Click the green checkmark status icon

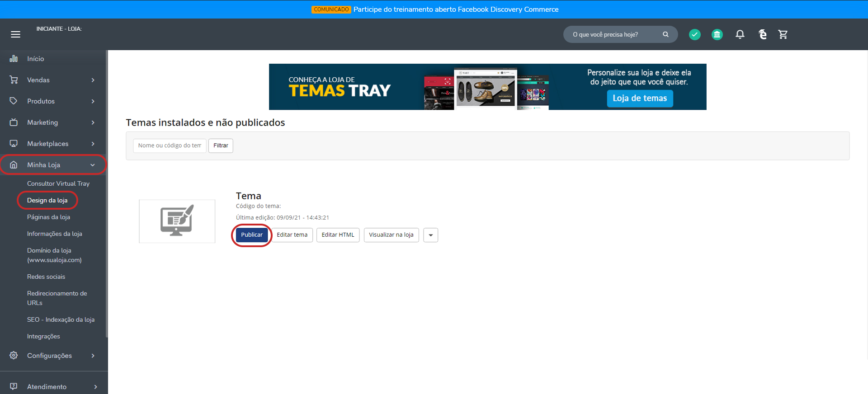[x=695, y=34]
